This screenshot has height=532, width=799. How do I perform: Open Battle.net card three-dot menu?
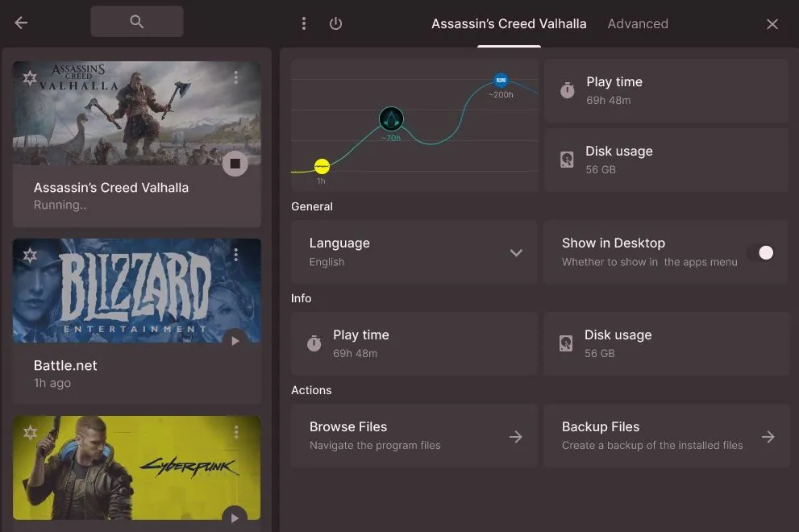click(236, 255)
